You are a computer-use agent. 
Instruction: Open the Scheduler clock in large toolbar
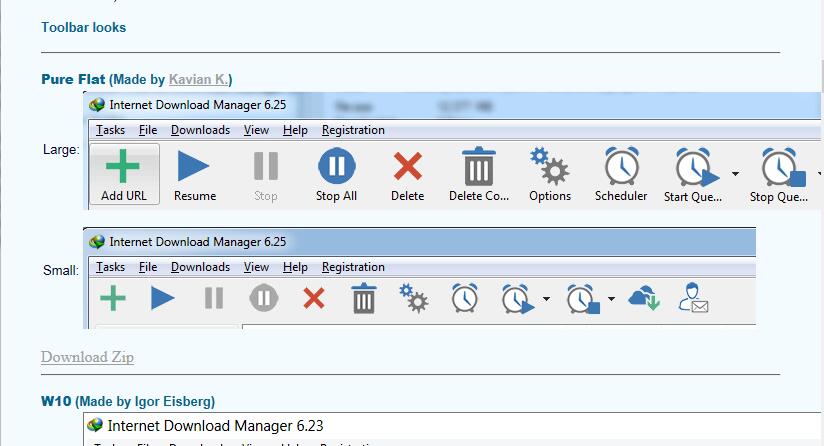click(622, 166)
